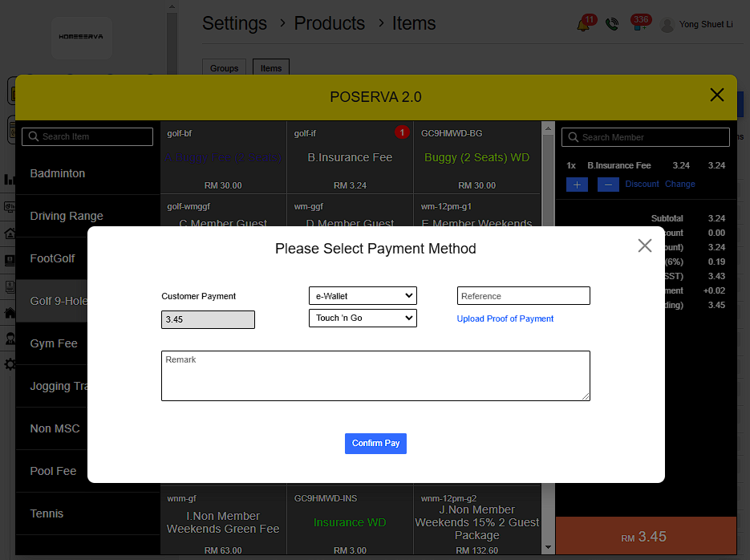Click Upload Proof of Payment link
Screen dimensions: 750x560
[505, 319]
